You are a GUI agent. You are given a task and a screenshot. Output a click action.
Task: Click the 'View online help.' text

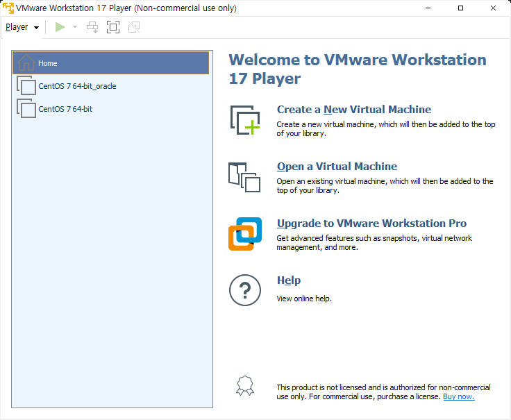(304, 299)
